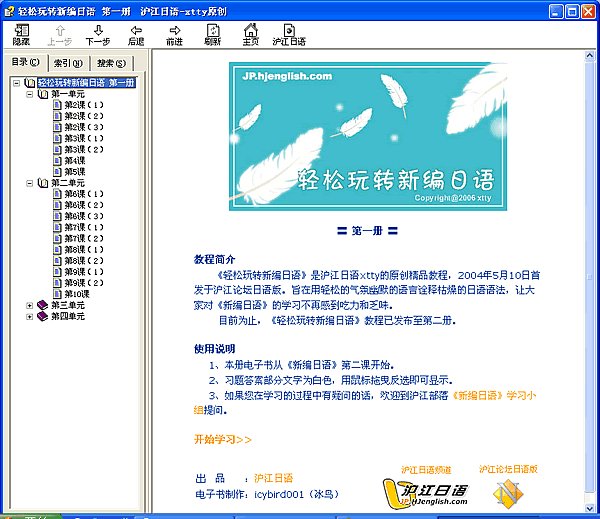Click the page icon beside 第10课

(x=57, y=294)
